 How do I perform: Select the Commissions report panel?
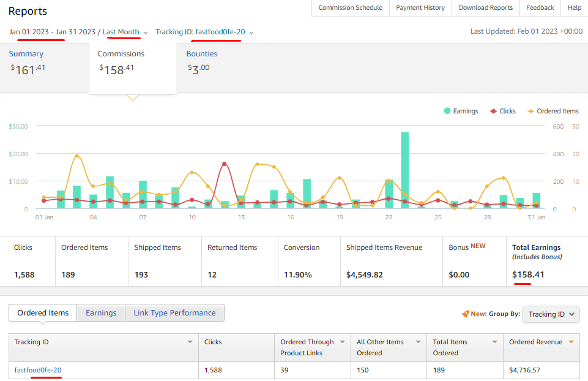tap(132, 68)
